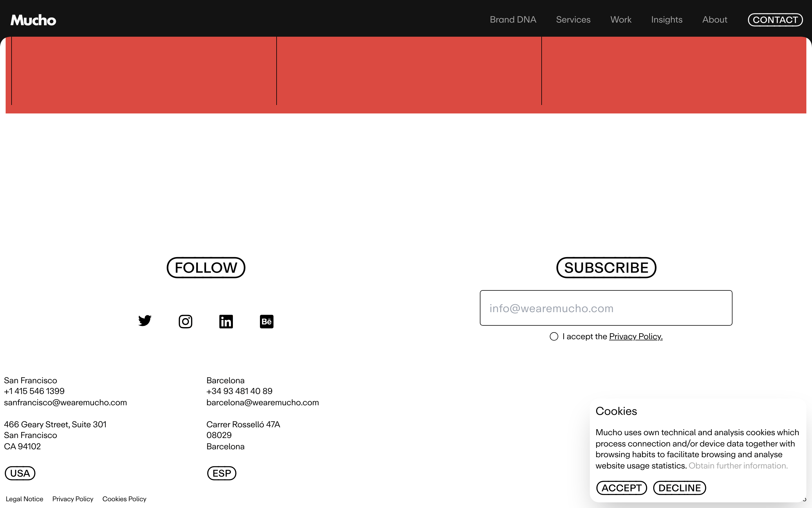Open Mucho's Instagram icon
The image size is (812, 508).
tap(185, 321)
